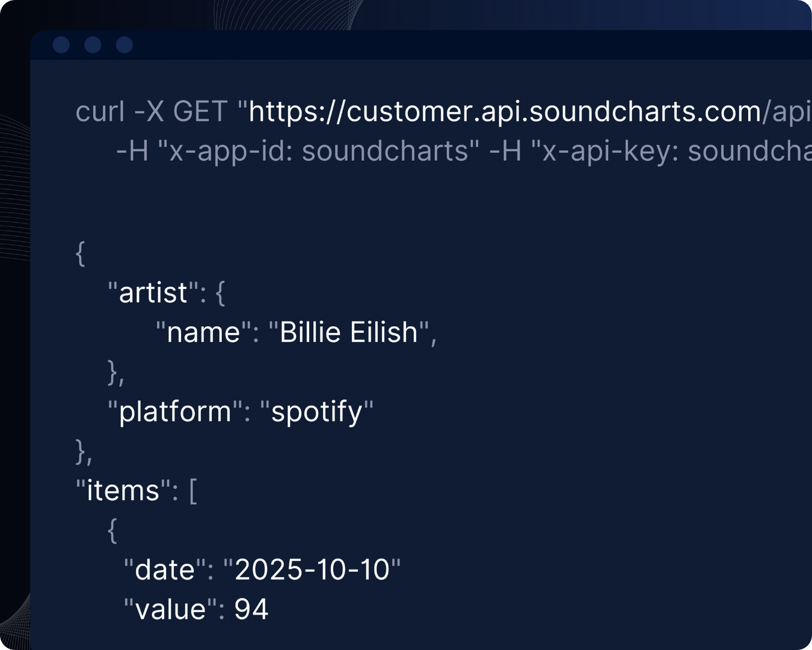
Task: Click the Billie Eilish value
Action: coord(349,332)
